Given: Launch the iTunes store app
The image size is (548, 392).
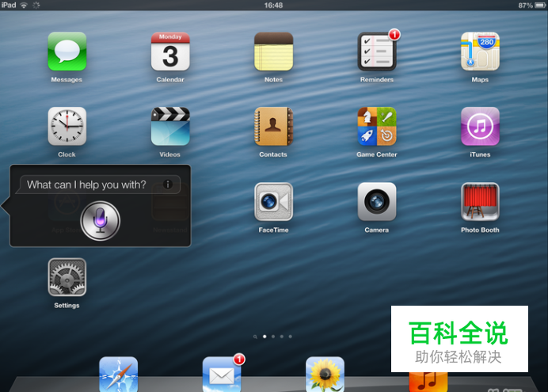Looking at the screenshot, I should (480, 127).
